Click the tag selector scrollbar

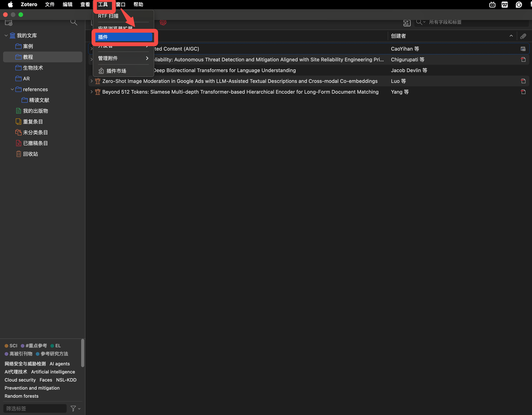(83, 353)
